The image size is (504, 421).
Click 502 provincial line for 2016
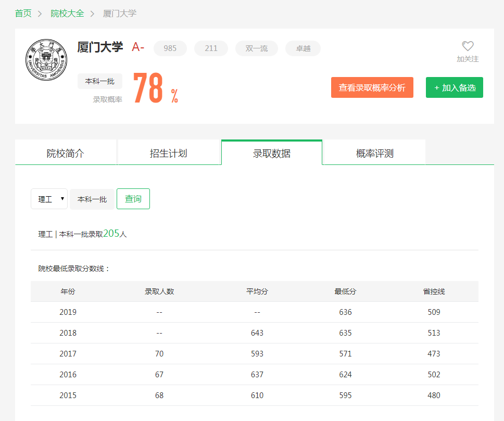coord(434,375)
